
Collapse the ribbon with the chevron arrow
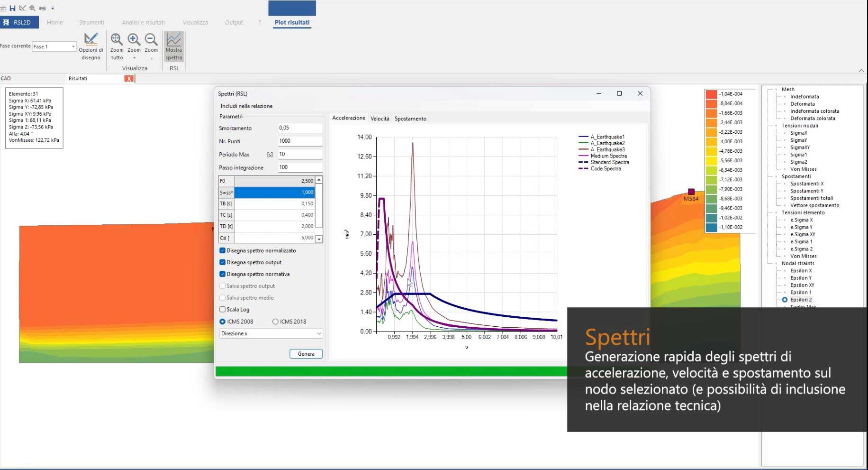pyautogui.click(x=861, y=70)
